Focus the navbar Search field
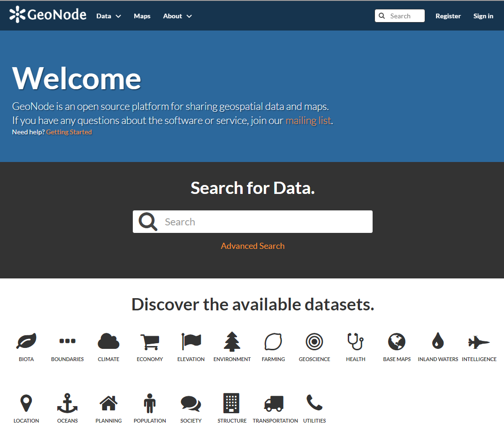The width and height of the screenshot is (504, 447). point(399,16)
